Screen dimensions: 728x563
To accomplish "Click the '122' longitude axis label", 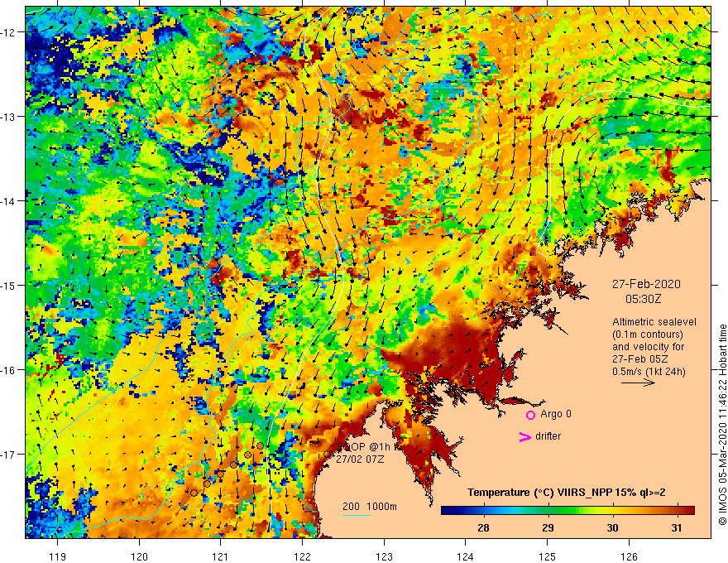I will (x=302, y=556).
